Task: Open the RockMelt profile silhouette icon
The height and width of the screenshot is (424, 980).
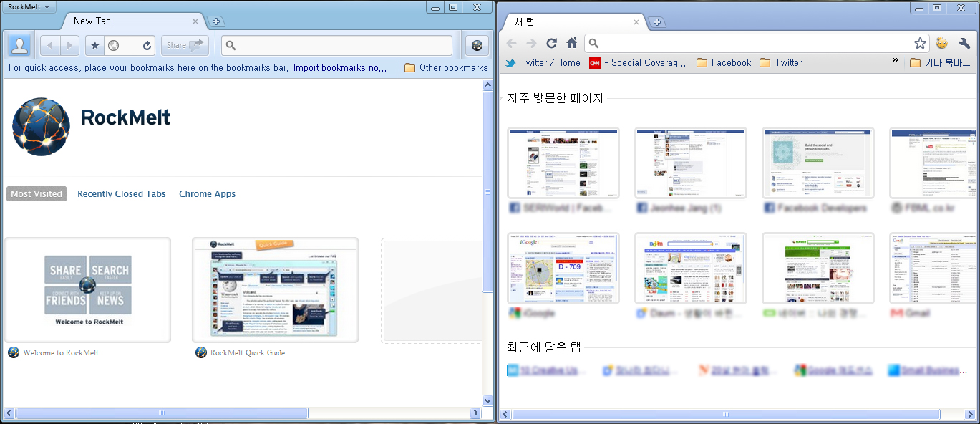Action: click(20, 46)
